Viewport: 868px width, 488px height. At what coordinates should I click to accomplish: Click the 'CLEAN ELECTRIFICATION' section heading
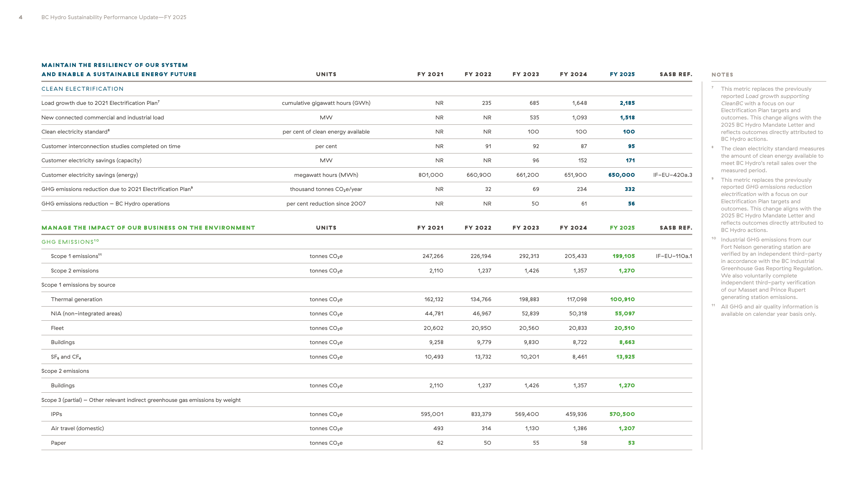click(82, 89)
